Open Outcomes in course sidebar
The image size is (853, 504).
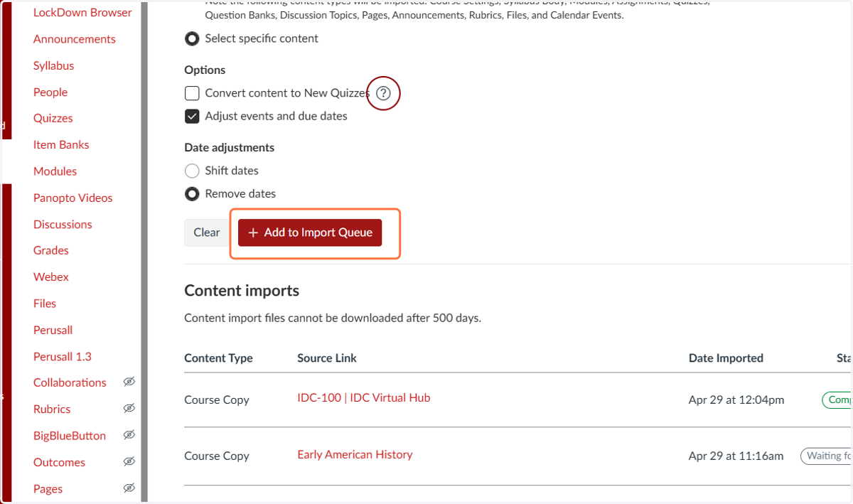[59, 462]
